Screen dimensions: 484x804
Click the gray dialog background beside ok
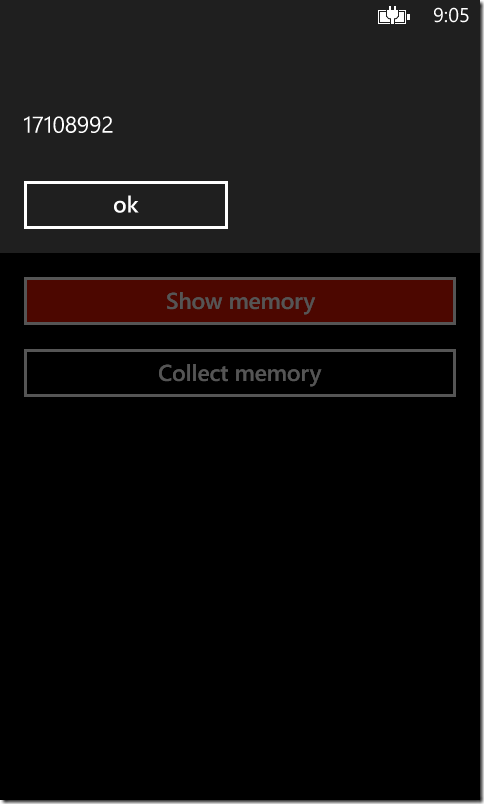pos(354,205)
